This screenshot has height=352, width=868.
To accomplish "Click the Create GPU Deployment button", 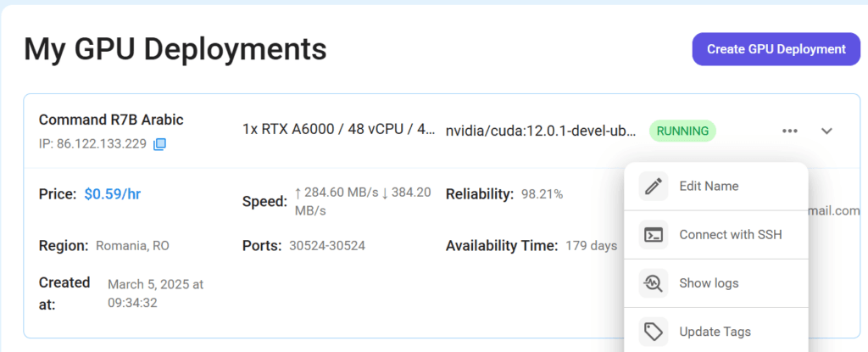I will tap(776, 49).
